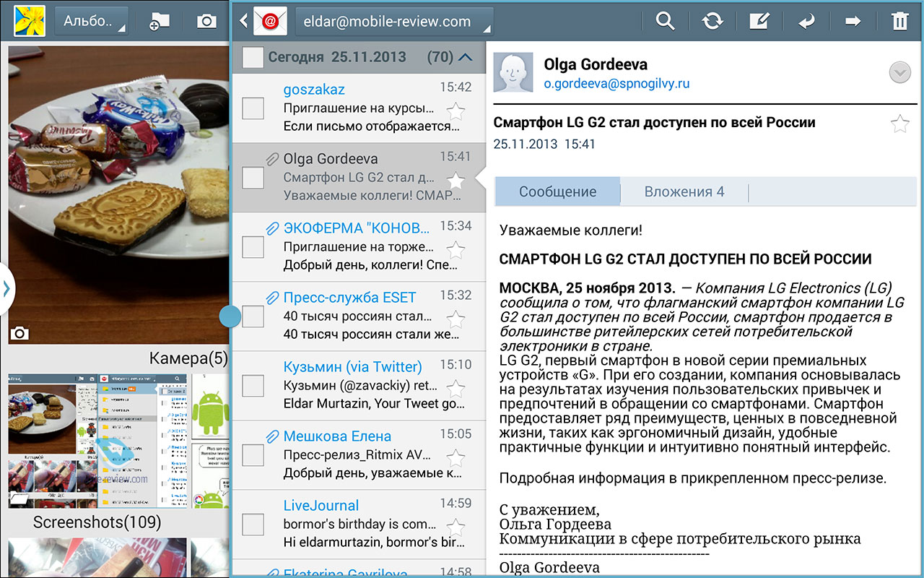Tap the split-window divider handle
Image resolution: width=924 pixels, height=578 pixels.
point(230,315)
